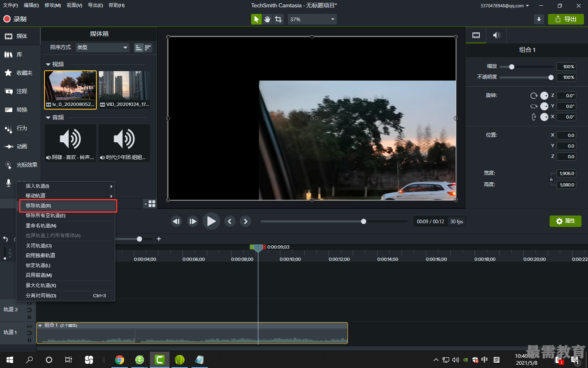Choose 分离时间轴 from the context menu
588x368 pixels.
65,296
